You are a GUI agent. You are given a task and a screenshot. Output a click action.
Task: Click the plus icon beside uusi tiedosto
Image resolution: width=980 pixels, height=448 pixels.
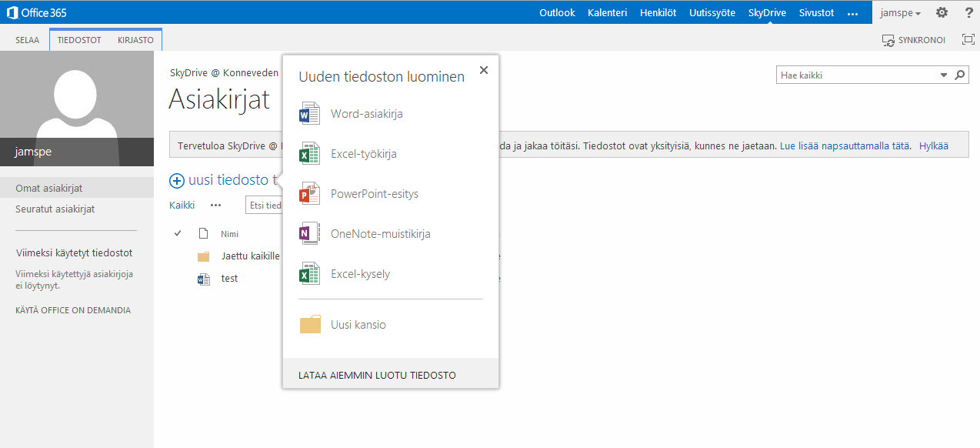coord(177,181)
